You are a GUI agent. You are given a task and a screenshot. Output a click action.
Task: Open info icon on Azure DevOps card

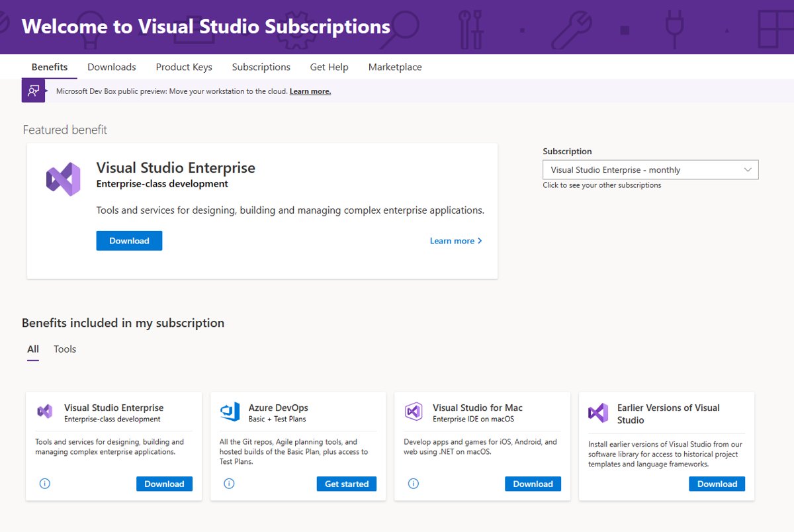pyautogui.click(x=229, y=484)
